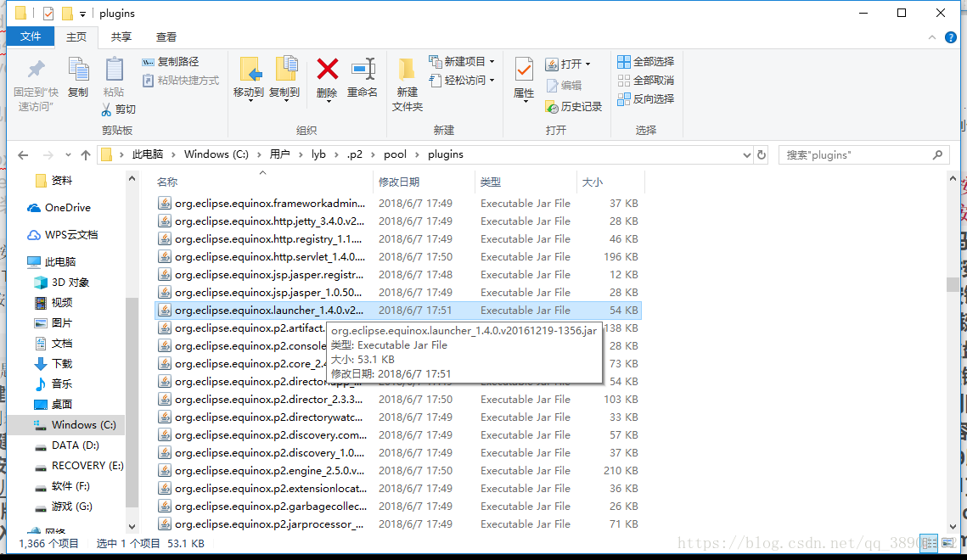The width and height of the screenshot is (967, 560).
Task: Collapse the ribbon with the chevron
Action: [x=932, y=37]
